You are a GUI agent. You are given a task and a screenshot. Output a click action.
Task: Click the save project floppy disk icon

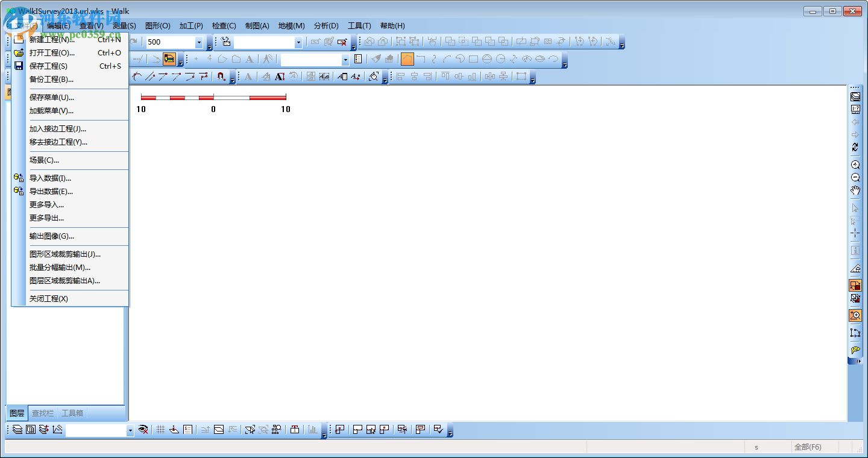coord(19,66)
